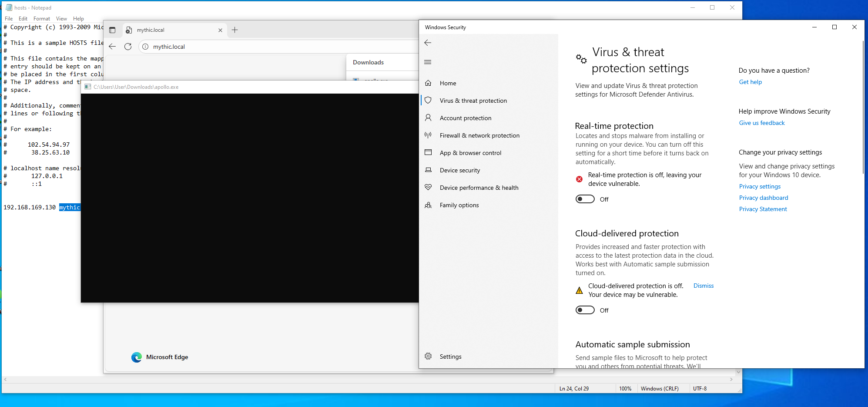Open Notepad File menu
Viewport: 868px width, 407px height.
click(x=9, y=19)
